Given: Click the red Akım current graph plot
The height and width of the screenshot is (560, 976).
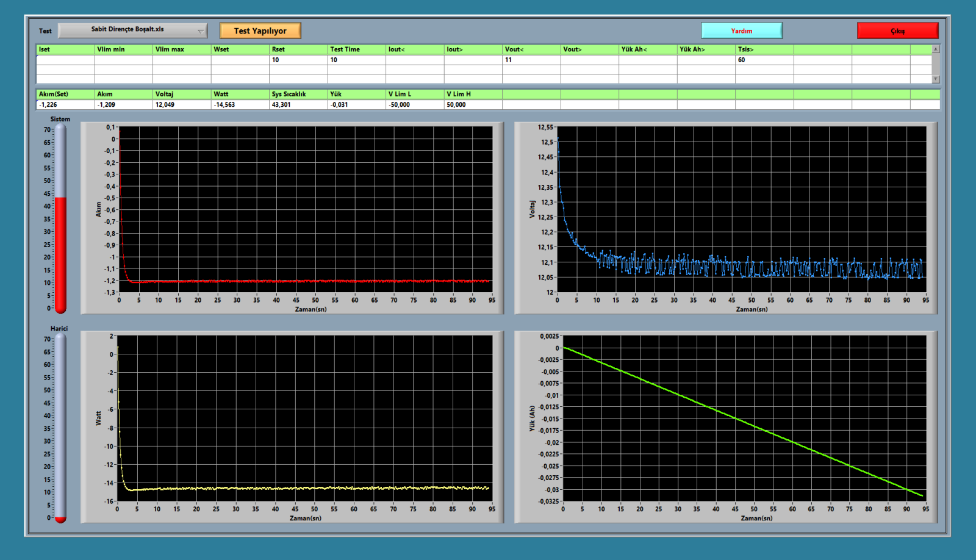Looking at the screenshot, I should (306, 209).
